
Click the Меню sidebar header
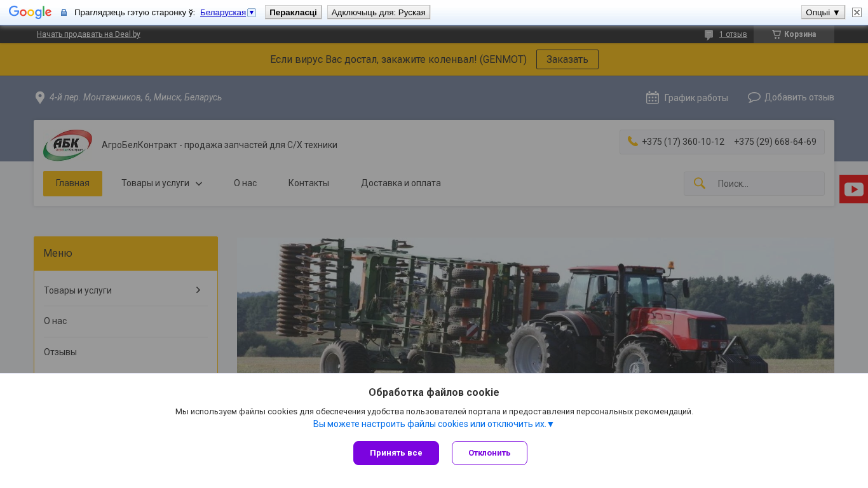[x=126, y=254]
